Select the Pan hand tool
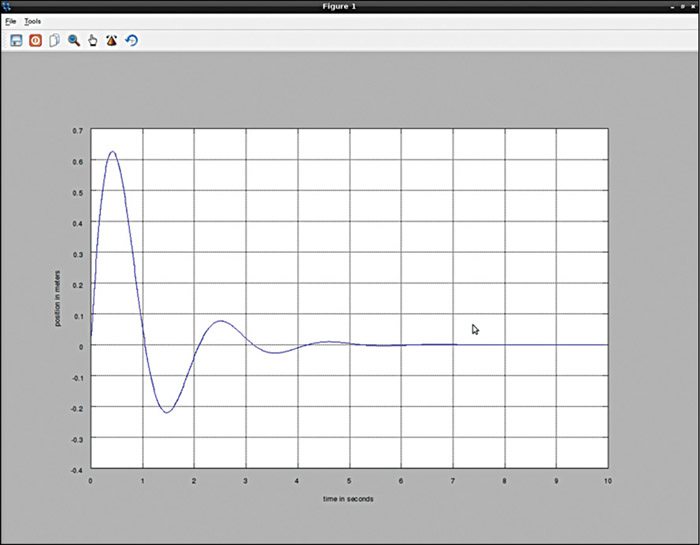Screen dimensions: 700x545 tap(92, 41)
